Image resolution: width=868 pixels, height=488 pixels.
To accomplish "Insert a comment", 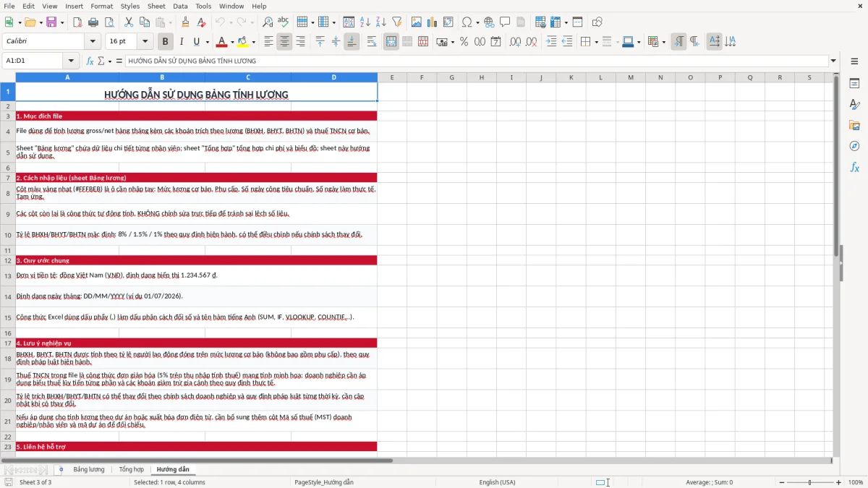I will pyautogui.click(x=505, y=22).
